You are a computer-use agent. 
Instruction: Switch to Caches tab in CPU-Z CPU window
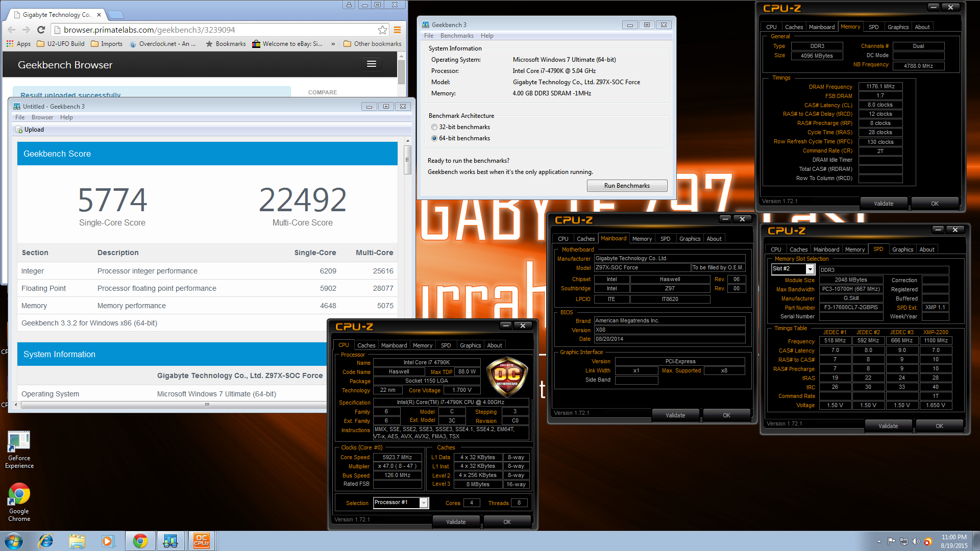[x=366, y=345]
